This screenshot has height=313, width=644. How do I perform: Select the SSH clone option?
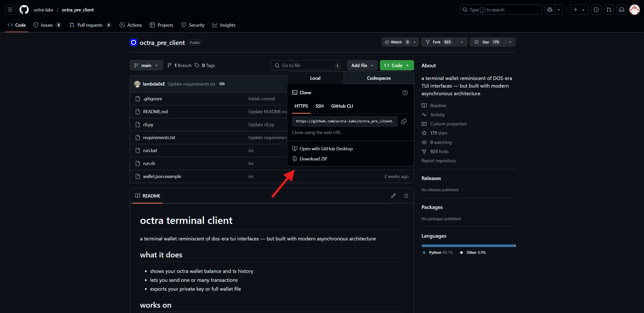tap(319, 106)
